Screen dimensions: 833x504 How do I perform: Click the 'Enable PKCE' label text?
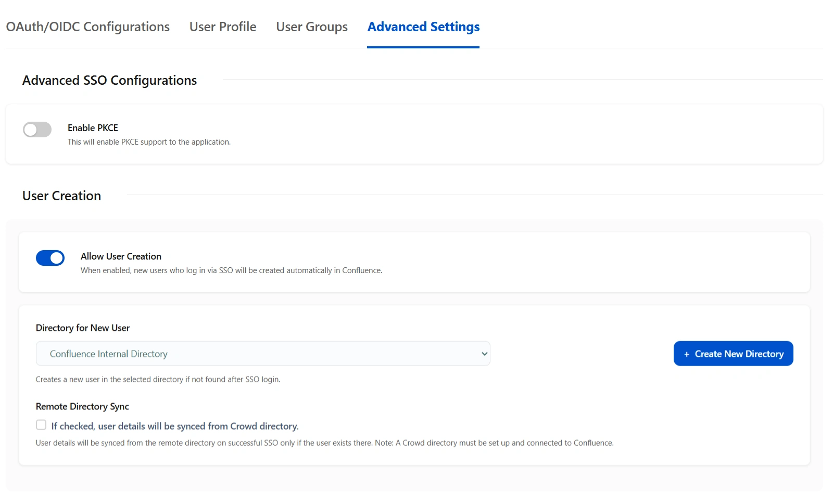(x=93, y=128)
